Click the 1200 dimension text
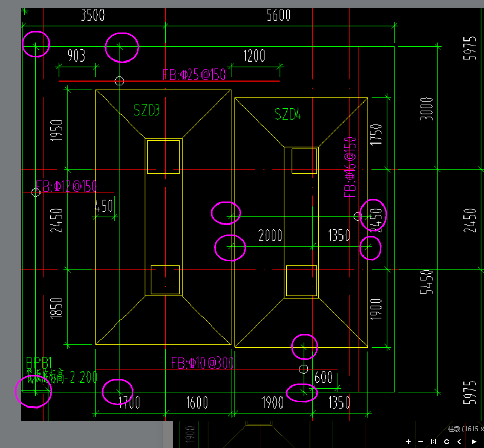This screenshot has height=448, width=484. click(x=254, y=56)
